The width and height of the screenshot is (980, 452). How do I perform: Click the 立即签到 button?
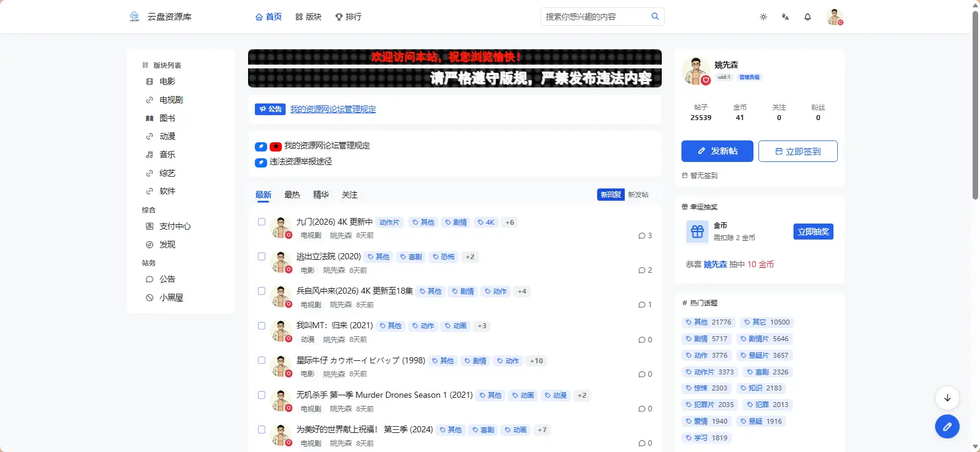click(798, 151)
